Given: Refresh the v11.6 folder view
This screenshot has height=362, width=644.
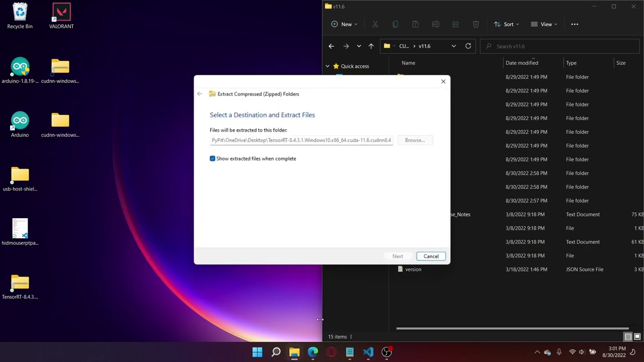Looking at the screenshot, I should pyautogui.click(x=468, y=46).
